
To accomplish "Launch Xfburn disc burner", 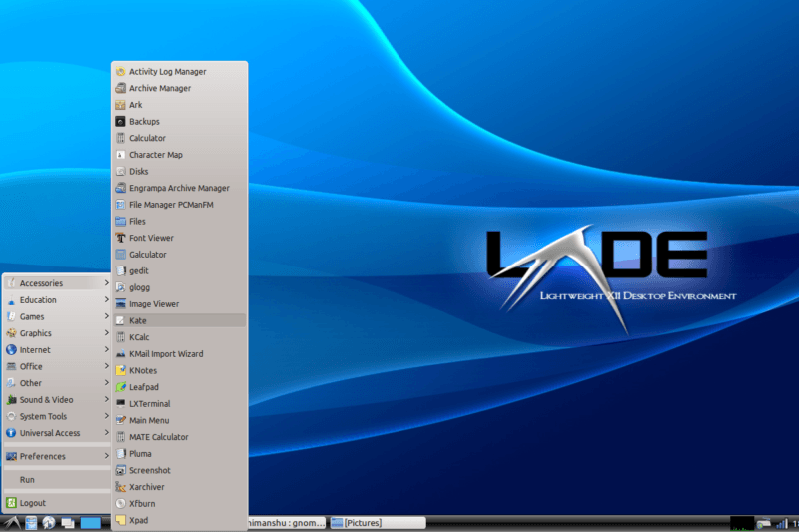I will pos(179,504).
